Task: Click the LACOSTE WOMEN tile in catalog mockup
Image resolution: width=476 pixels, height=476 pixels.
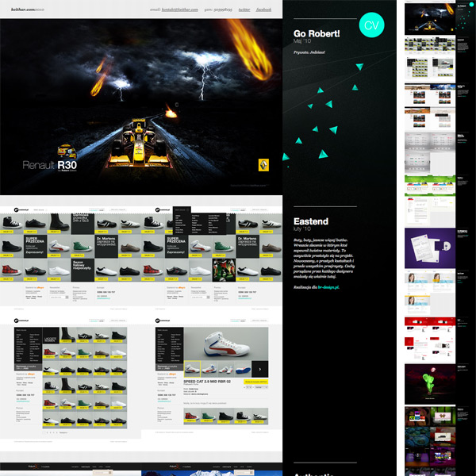Action: coord(51,336)
